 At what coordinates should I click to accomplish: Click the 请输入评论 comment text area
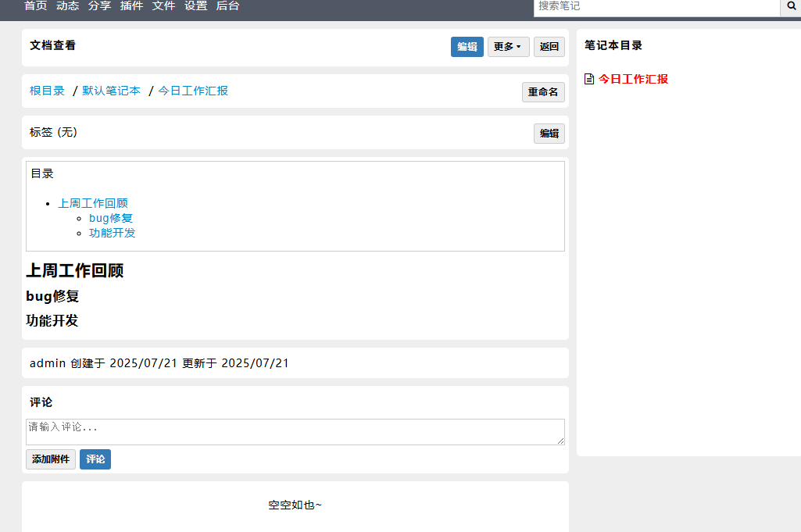[x=295, y=432]
